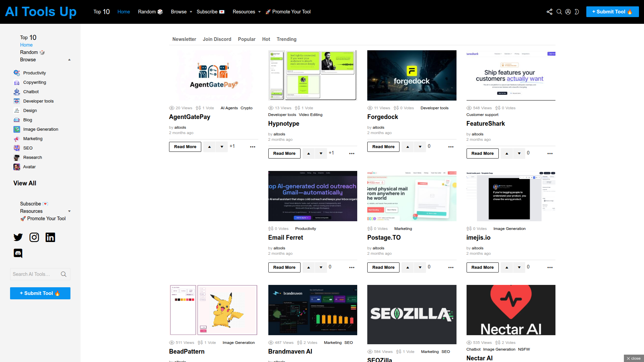
Task: Select the Avatar category icon
Action: 17,167
